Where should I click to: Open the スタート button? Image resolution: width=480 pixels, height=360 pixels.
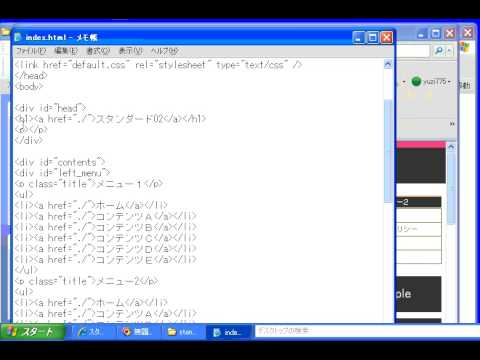32,332
